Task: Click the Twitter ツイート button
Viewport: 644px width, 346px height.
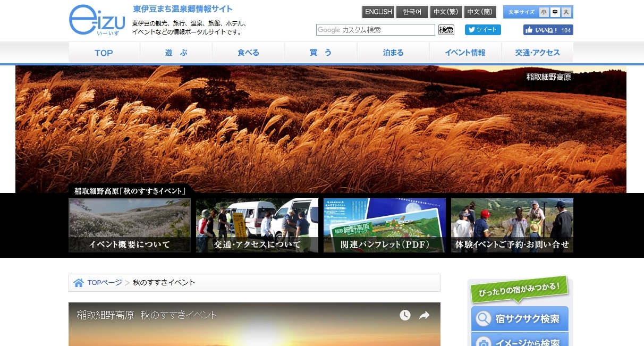Action: (x=483, y=30)
